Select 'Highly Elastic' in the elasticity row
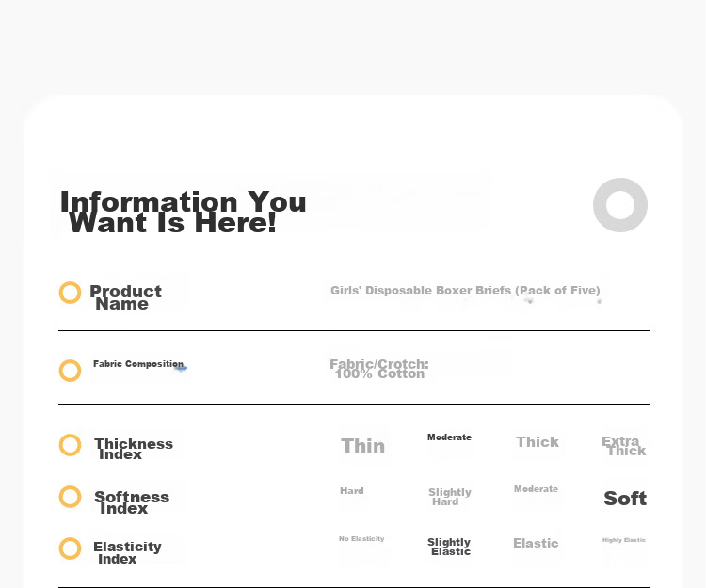 pos(624,540)
